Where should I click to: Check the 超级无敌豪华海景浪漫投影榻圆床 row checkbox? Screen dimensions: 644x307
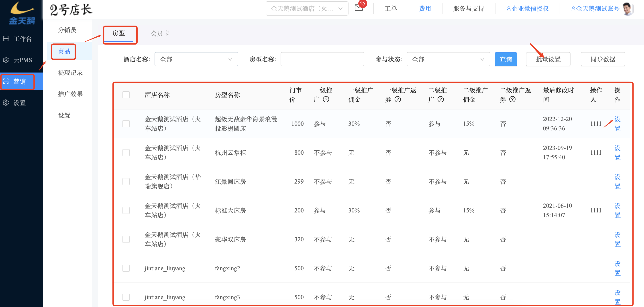click(x=126, y=124)
